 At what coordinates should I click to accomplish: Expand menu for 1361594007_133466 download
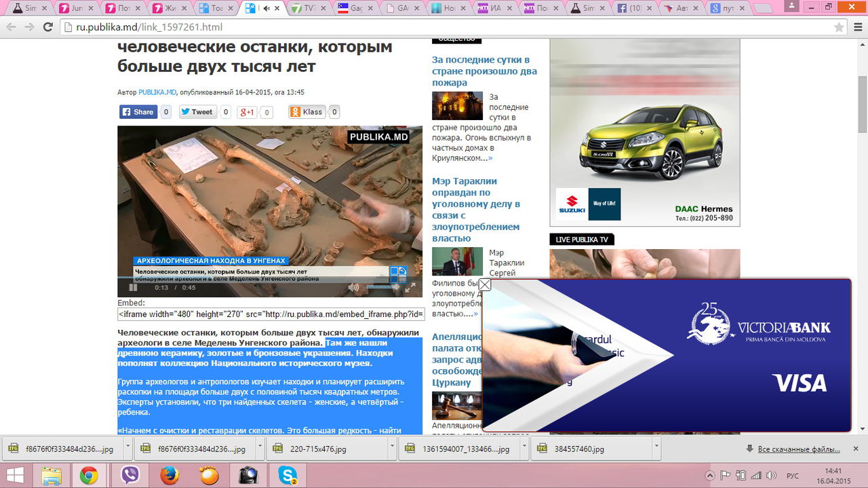coord(525,449)
